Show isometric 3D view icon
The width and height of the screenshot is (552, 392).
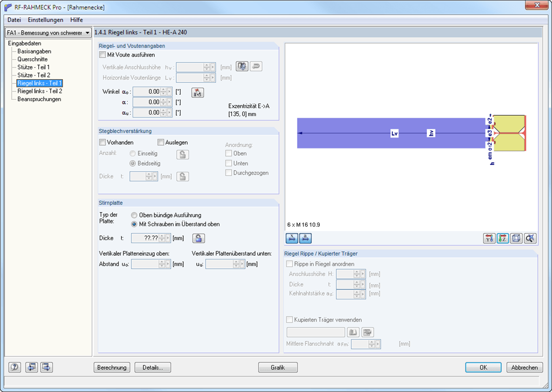[516, 239]
